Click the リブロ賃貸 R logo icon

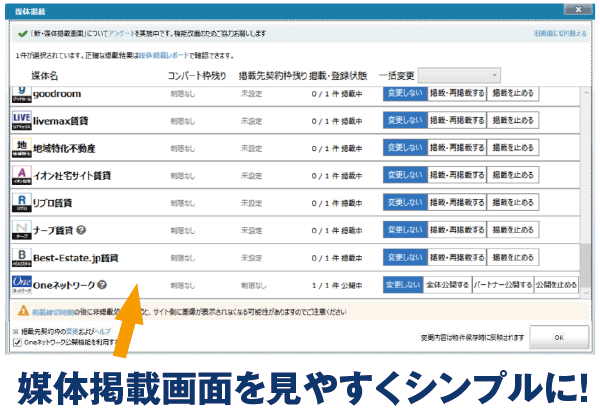coord(21,203)
